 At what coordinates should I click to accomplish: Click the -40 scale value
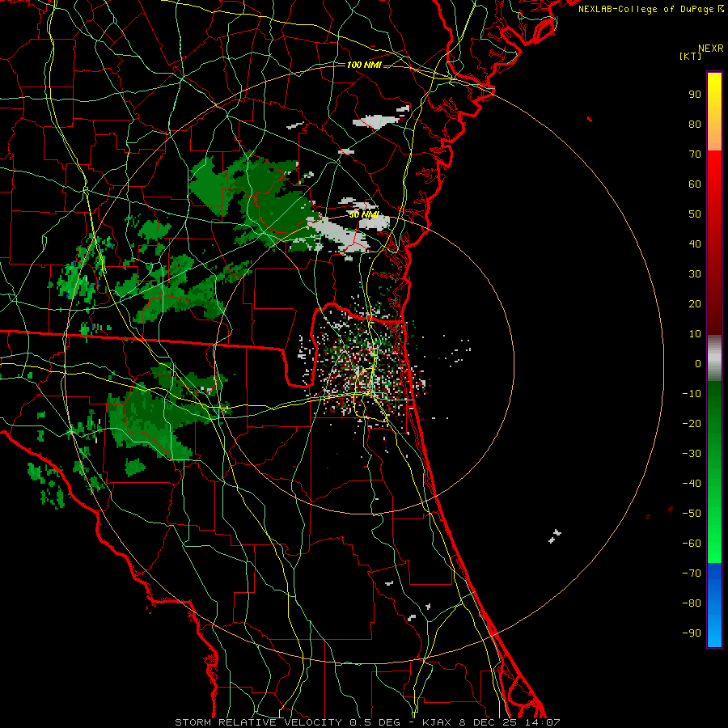pyautogui.click(x=692, y=484)
